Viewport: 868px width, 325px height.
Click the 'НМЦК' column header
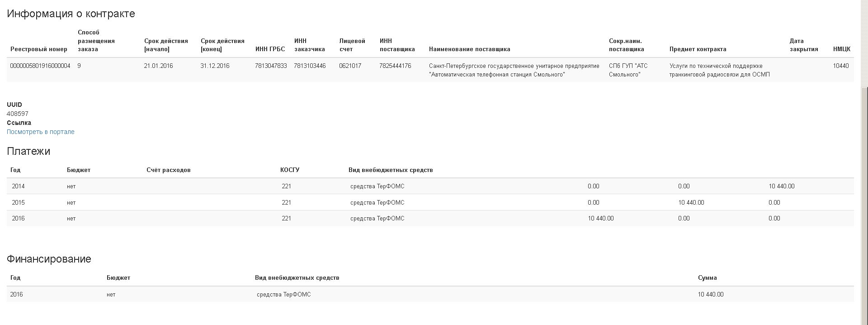[x=841, y=49]
